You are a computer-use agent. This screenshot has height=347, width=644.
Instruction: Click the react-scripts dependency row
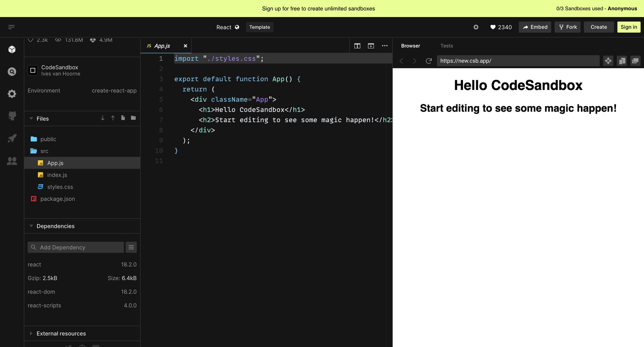click(x=82, y=305)
